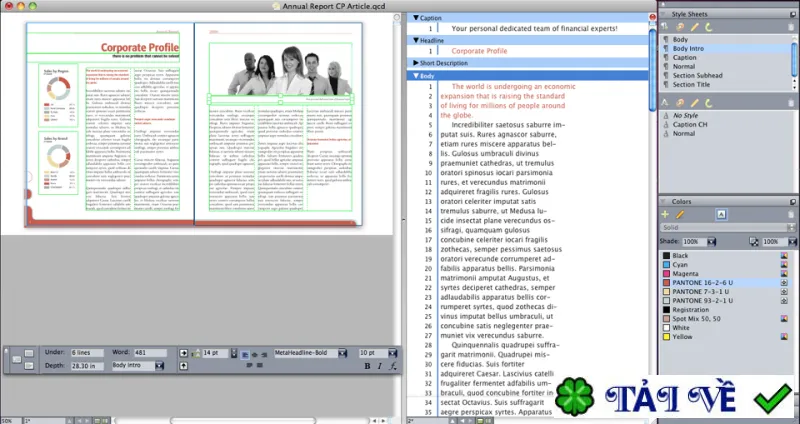The width and height of the screenshot is (800, 424).
Task: Delete color via the Colors trash icon
Action: coord(791,215)
